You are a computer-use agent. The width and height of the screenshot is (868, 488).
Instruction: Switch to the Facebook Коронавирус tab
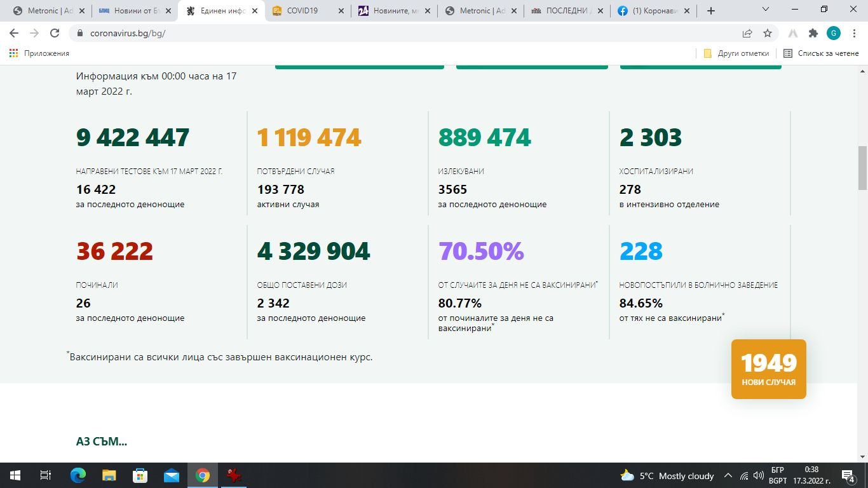point(654,11)
